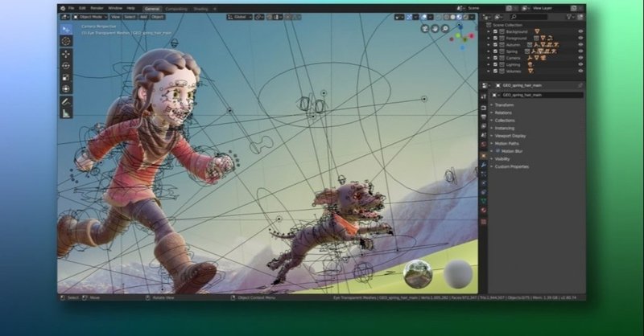Open the Window menu
The image size is (644, 336).
click(x=115, y=8)
